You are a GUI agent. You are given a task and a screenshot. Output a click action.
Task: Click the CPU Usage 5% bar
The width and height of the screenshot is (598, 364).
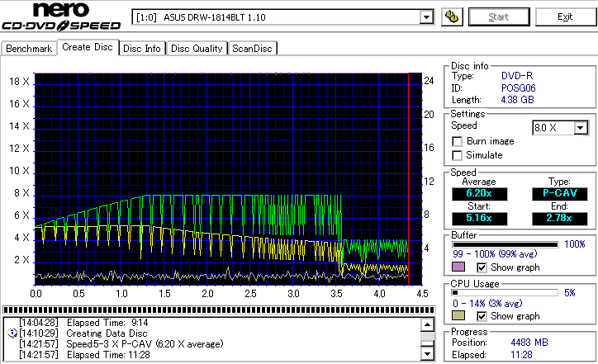pyautogui.click(x=505, y=293)
